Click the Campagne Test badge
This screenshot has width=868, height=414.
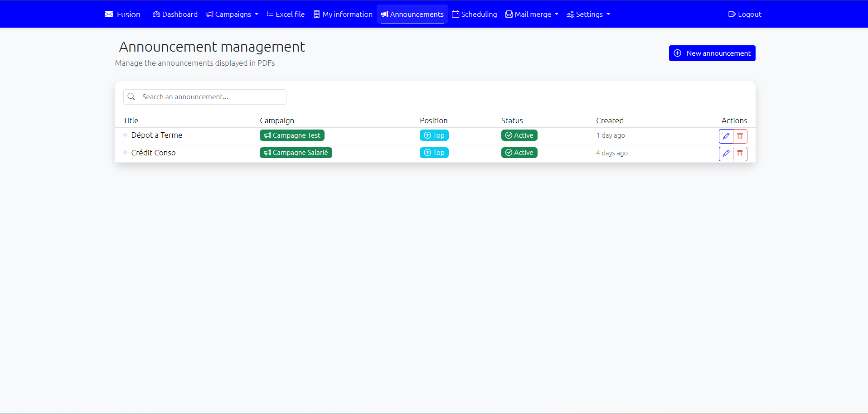[292, 135]
